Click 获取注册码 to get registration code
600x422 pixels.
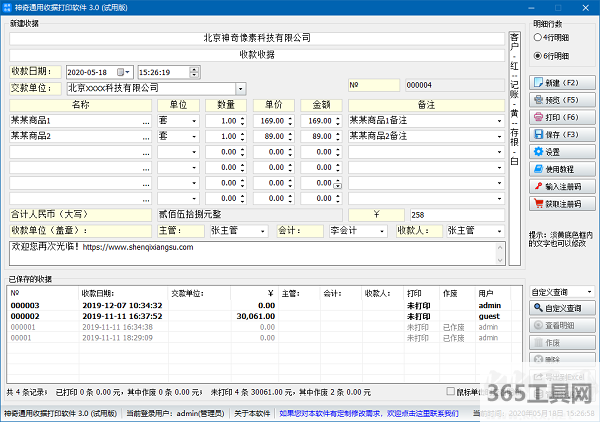pyautogui.click(x=562, y=204)
